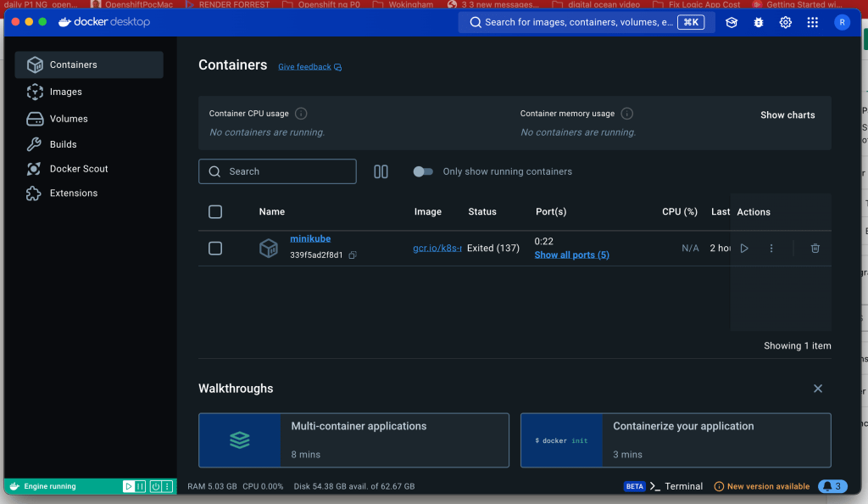868x504 pixels.
Task: Click the engine start play button
Action: point(129,486)
